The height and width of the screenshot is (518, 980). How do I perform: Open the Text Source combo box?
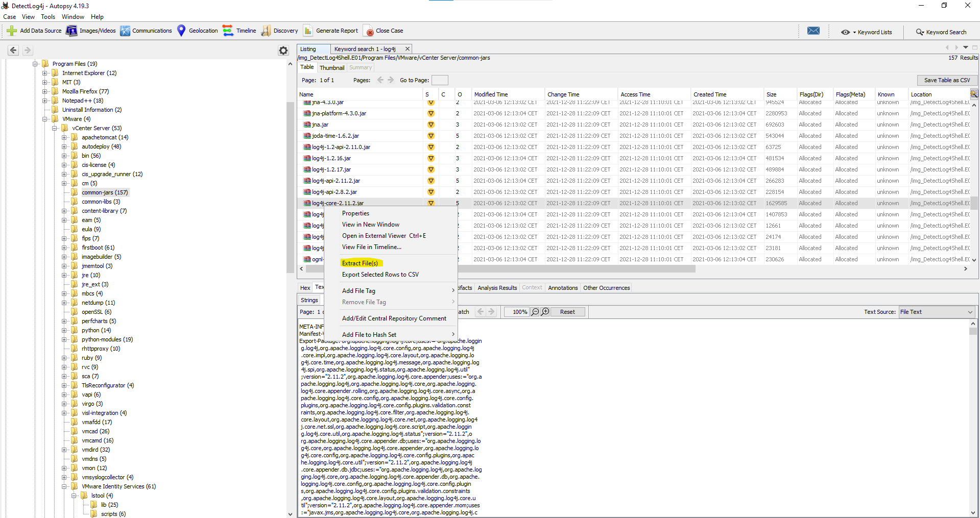(x=936, y=312)
